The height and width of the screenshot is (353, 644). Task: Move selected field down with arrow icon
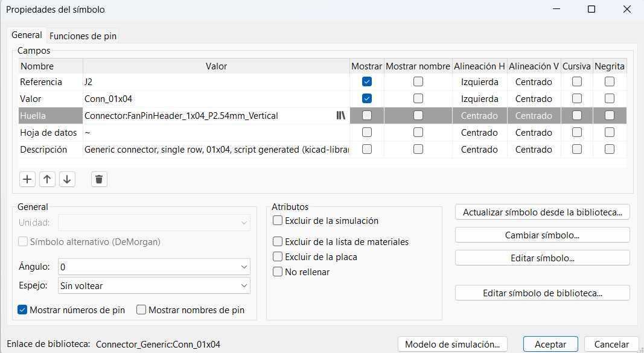tap(67, 179)
